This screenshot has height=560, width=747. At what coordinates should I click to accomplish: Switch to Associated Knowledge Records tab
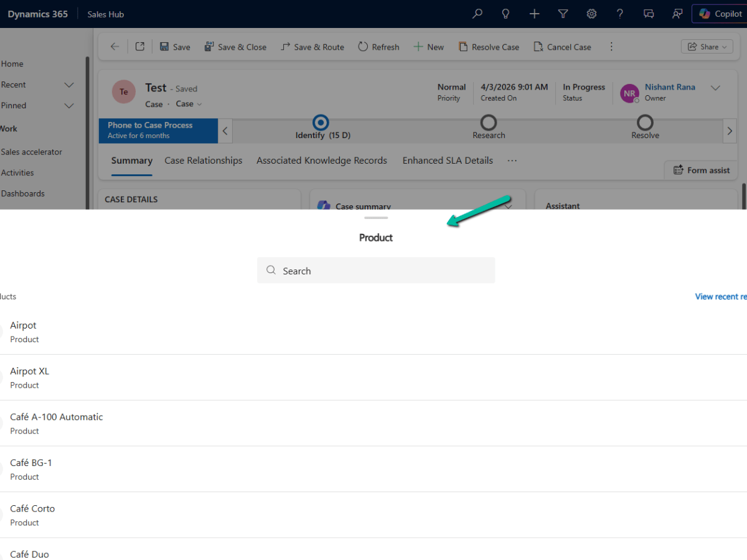tap(322, 161)
